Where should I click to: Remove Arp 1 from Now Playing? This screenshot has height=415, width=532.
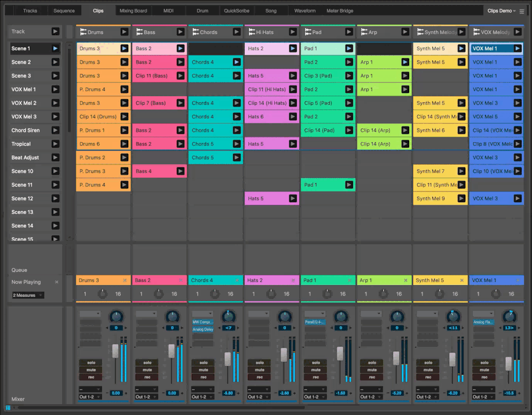point(406,280)
